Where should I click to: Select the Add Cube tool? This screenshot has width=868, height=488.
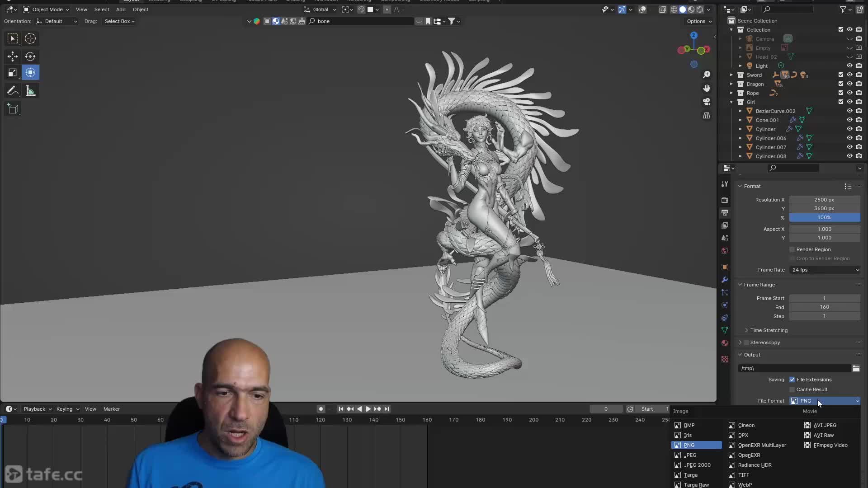click(x=13, y=109)
